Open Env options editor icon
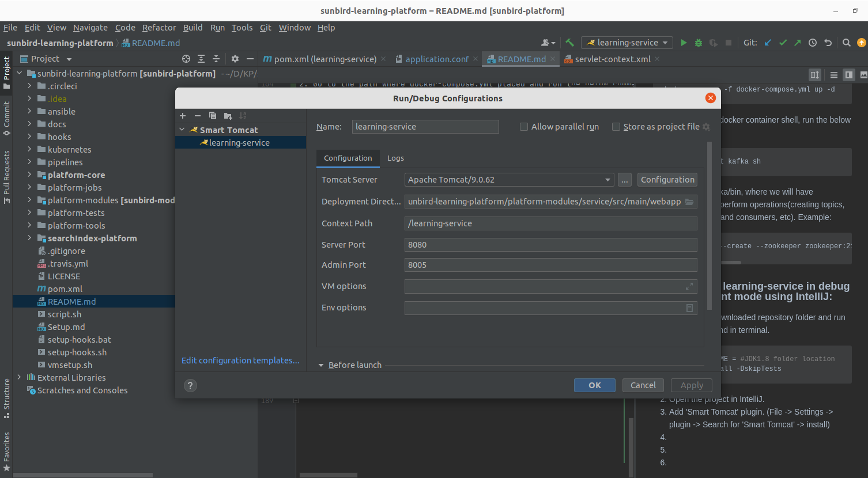The height and width of the screenshot is (478, 868). coord(689,308)
